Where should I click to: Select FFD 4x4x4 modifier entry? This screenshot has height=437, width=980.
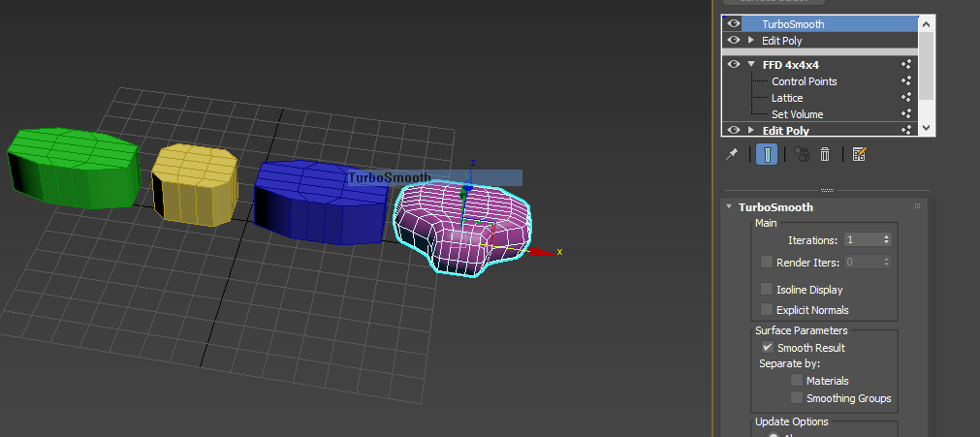pyautogui.click(x=791, y=64)
